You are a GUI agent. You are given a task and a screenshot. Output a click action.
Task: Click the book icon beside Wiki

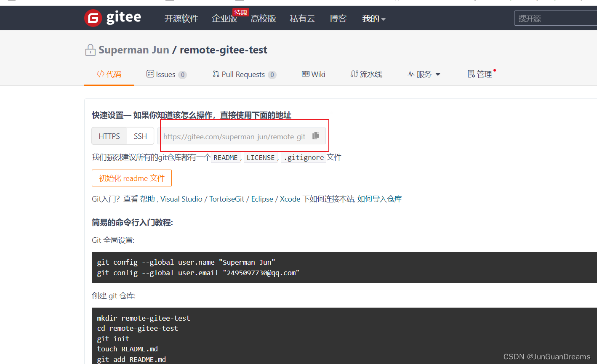pos(305,74)
